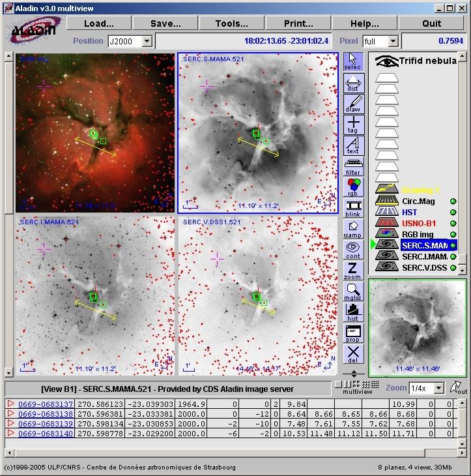Click the rgb color composite icon

(x=353, y=187)
